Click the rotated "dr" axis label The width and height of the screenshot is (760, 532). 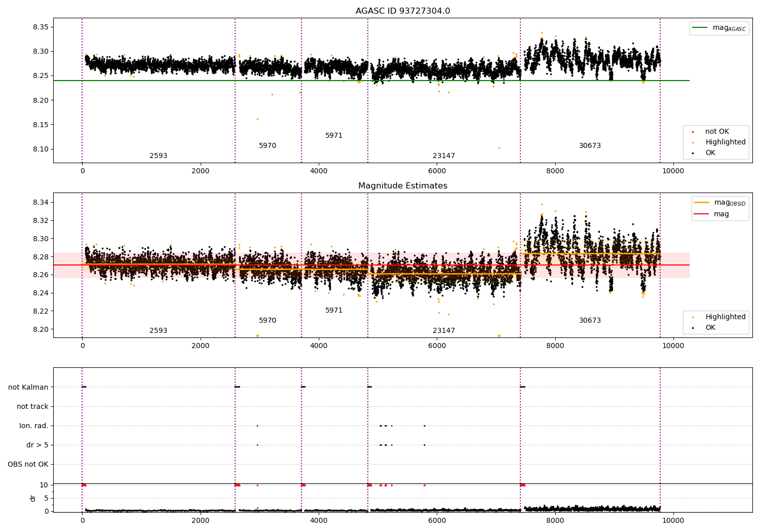click(33, 498)
